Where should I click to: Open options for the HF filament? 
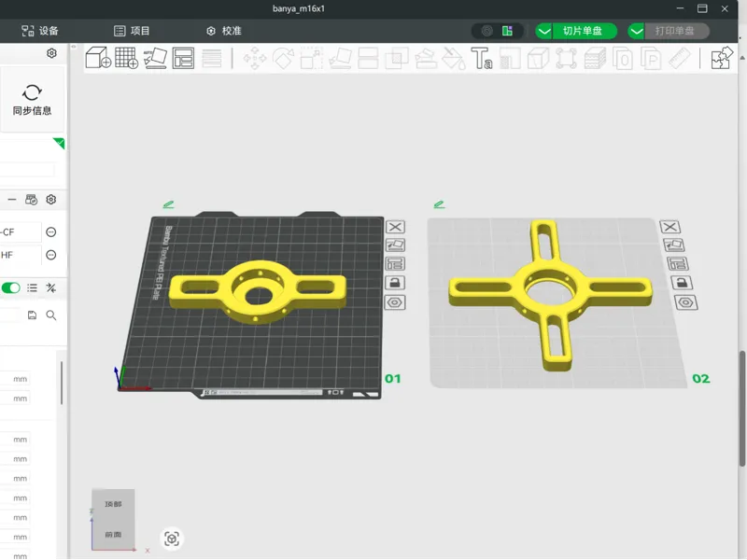[x=51, y=255]
